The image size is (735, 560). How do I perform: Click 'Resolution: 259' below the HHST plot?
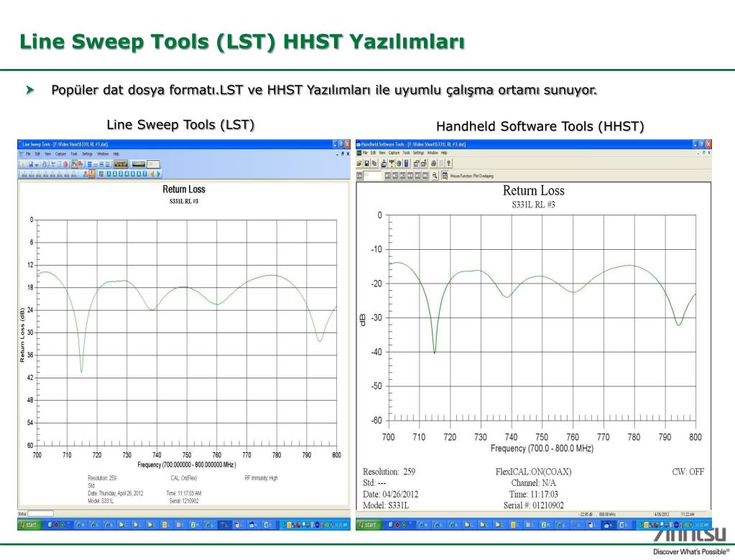(x=389, y=472)
